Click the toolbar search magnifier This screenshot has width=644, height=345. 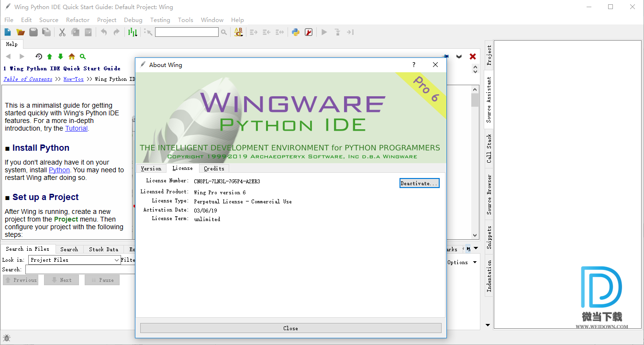pos(223,32)
